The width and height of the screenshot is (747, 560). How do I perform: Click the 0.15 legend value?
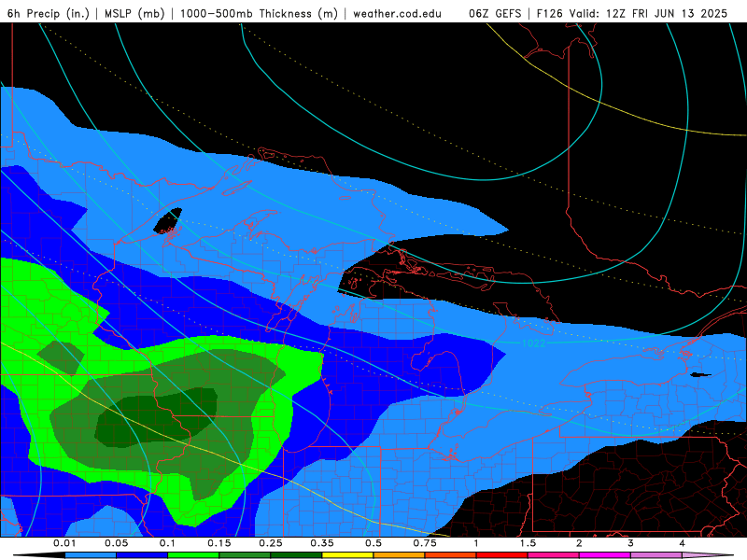[x=219, y=543]
